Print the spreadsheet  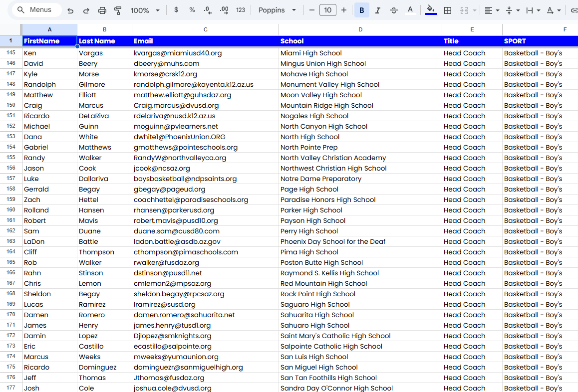pyautogui.click(x=102, y=10)
